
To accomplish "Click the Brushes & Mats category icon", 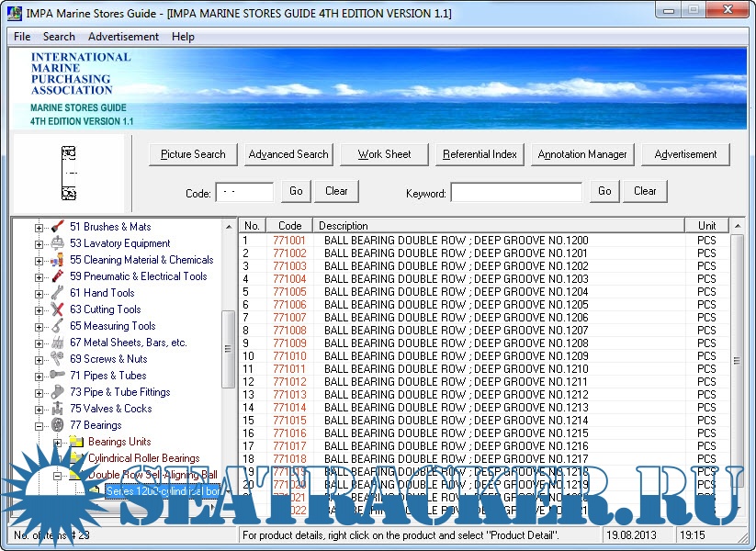I will tap(57, 227).
